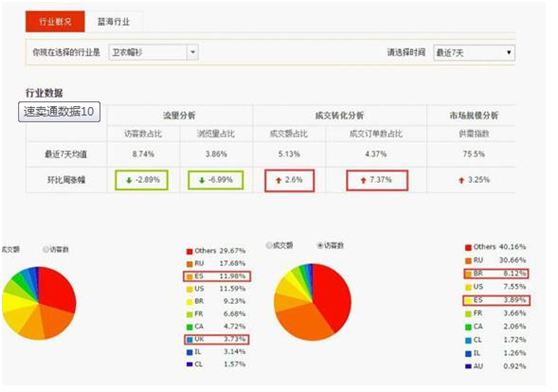
Task: Open the 最近7天 time period dropdown
Action: [474, 53]
